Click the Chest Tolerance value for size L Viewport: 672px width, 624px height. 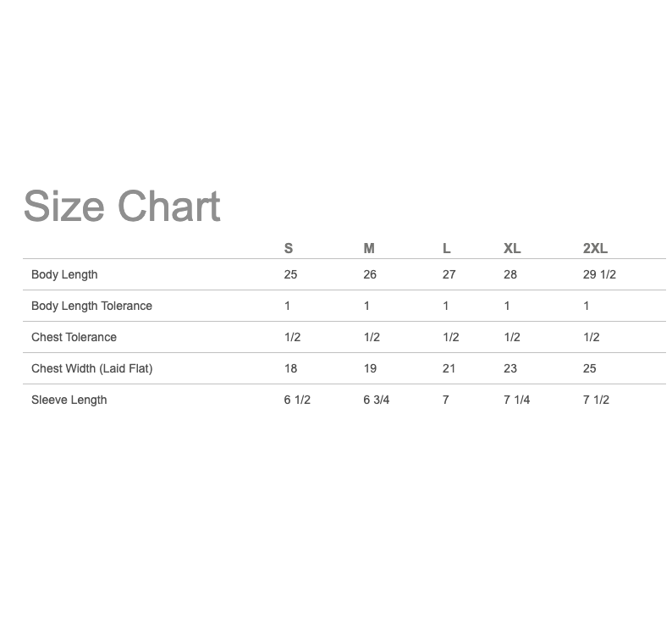[451, 337]
